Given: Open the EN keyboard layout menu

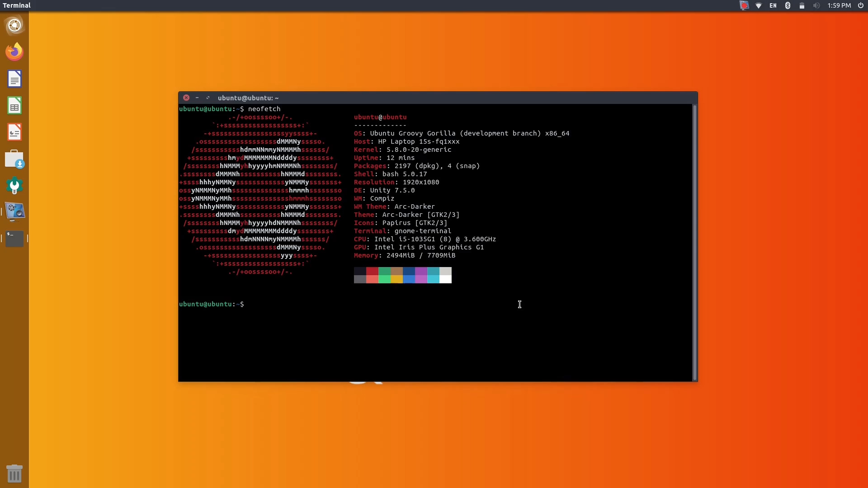Looking at the screenshot, I should click(x=773, y=5).
